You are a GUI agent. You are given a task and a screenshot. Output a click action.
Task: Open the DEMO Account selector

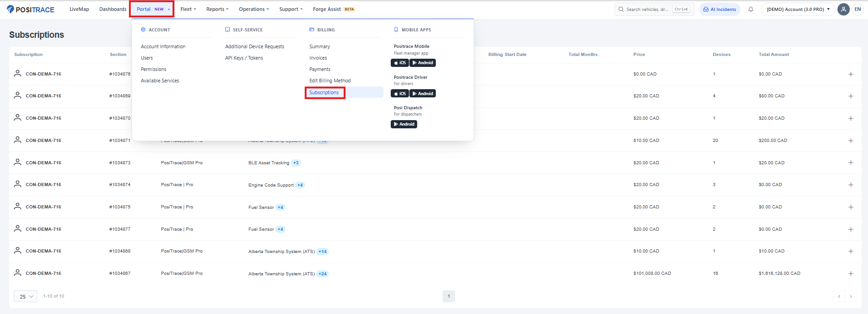[798, 9]
